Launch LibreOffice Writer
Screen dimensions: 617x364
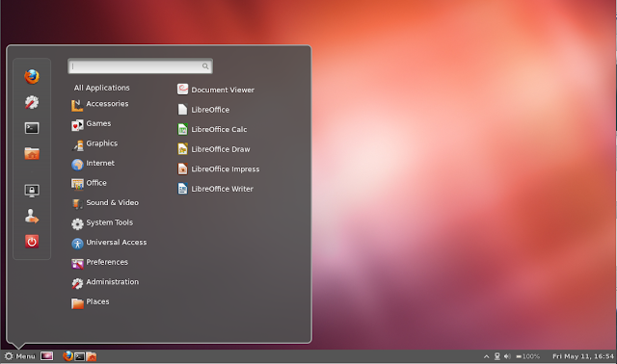pos(215,189)
